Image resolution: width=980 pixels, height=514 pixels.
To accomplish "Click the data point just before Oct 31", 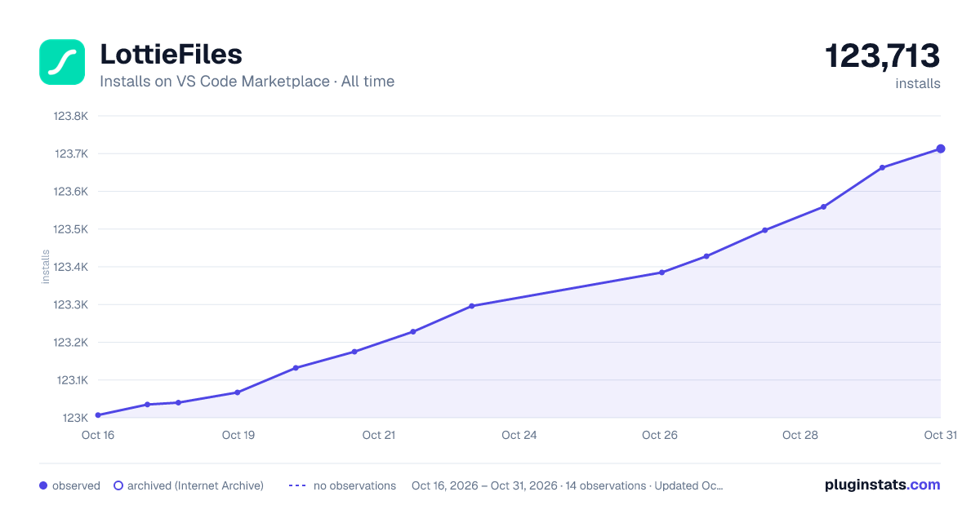I will point(882,167).
